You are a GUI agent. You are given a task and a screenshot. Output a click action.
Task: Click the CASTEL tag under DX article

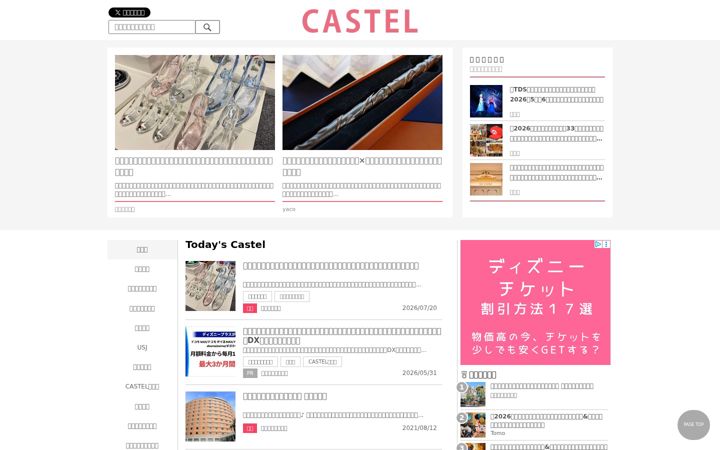[x=322, y=362]
